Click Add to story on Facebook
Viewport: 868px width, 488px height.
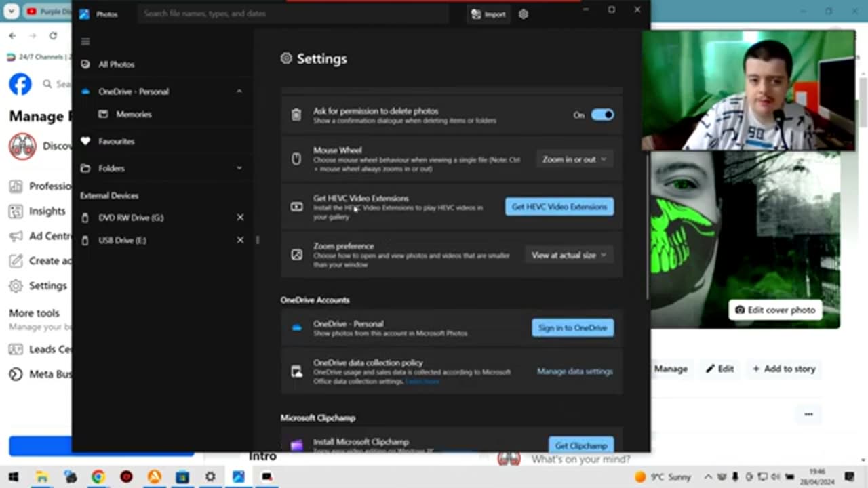pyautogui.click(x=783, y=369)
